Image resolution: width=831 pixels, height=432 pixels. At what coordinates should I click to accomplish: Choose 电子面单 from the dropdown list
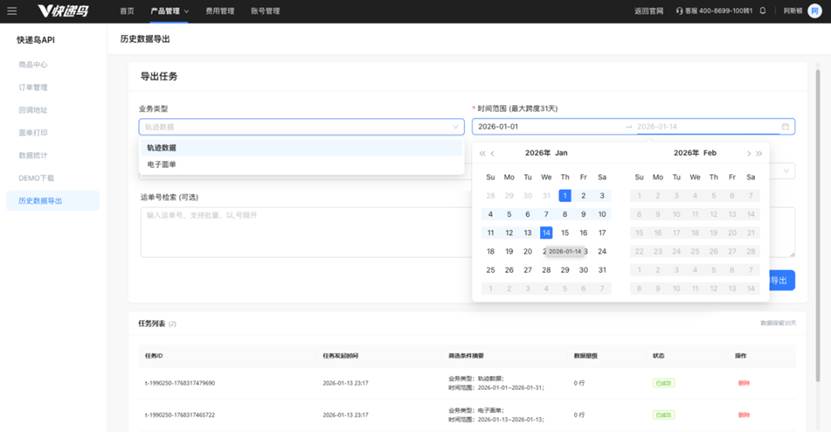point(161,164)
